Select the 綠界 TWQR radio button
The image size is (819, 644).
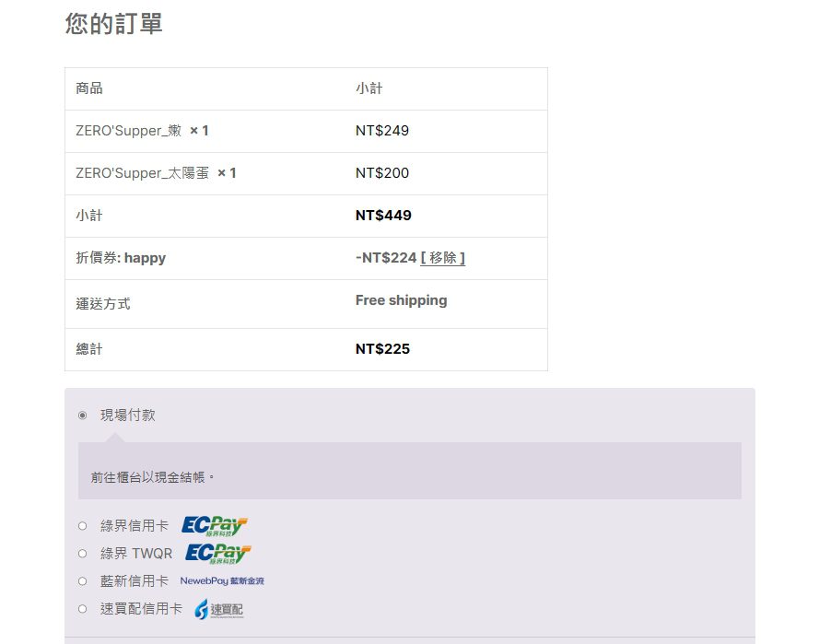[x=82, y=554]
